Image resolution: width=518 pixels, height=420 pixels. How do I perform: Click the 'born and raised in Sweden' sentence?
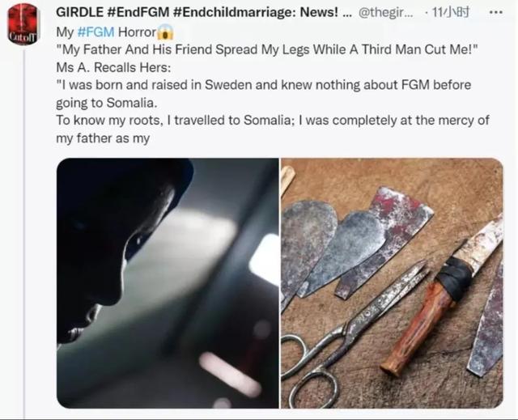point(264,85)
